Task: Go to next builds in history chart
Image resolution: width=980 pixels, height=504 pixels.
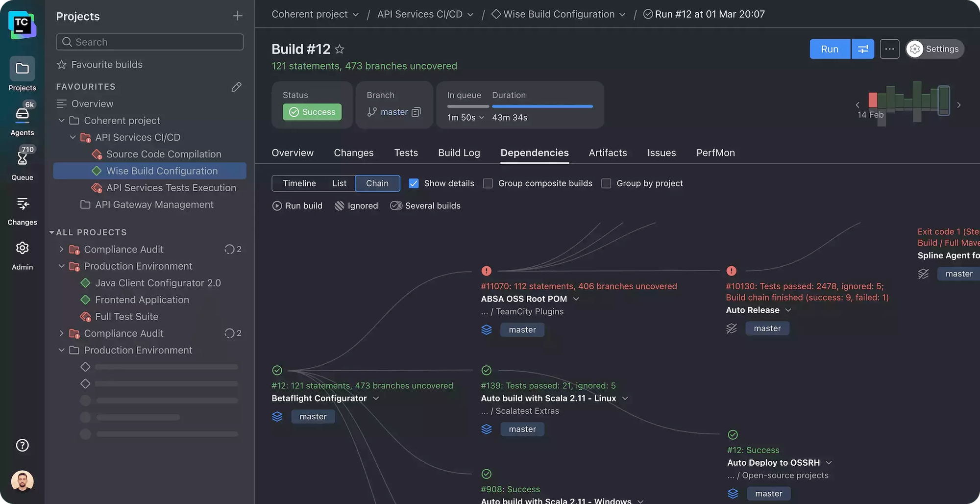Action: tap(959, 105)
